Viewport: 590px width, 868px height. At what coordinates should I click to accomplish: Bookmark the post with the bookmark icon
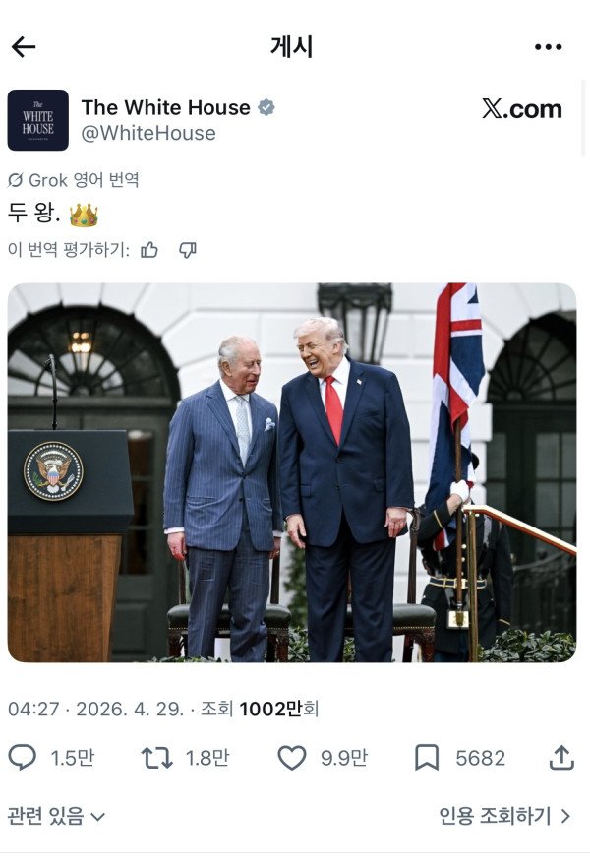click(427, 758)
